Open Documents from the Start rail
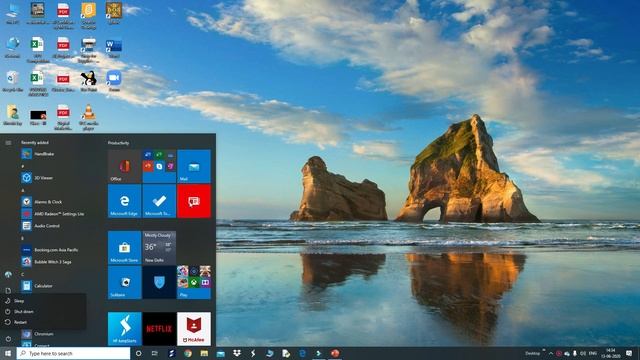 [x=8, y=291]
